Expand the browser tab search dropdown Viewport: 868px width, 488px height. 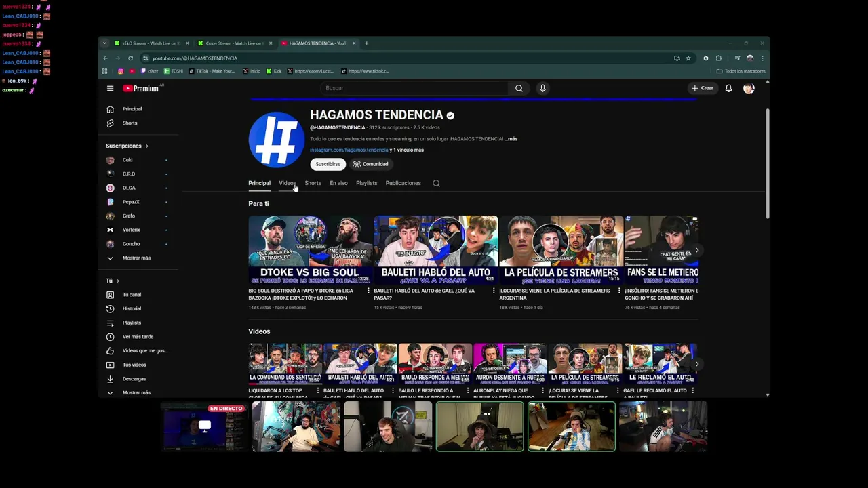104,43
